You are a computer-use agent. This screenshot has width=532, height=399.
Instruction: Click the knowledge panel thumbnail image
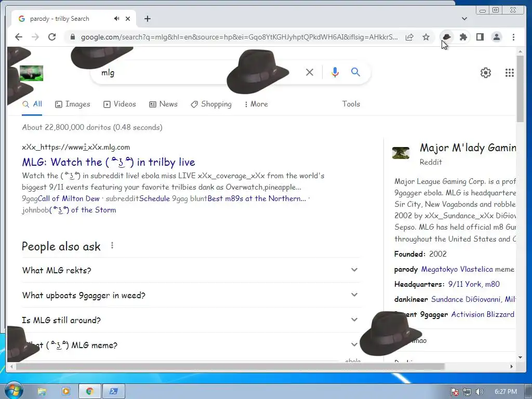coord(401,153)
